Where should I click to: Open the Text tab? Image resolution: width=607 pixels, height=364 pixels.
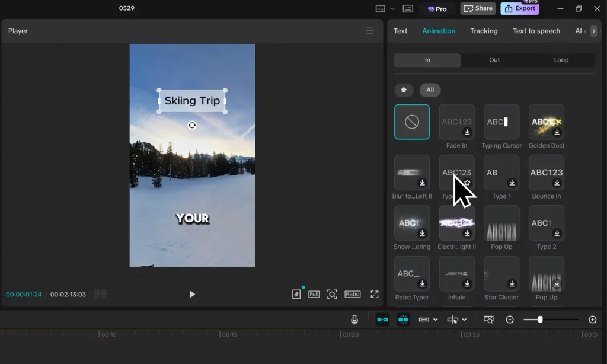point(400,31)
